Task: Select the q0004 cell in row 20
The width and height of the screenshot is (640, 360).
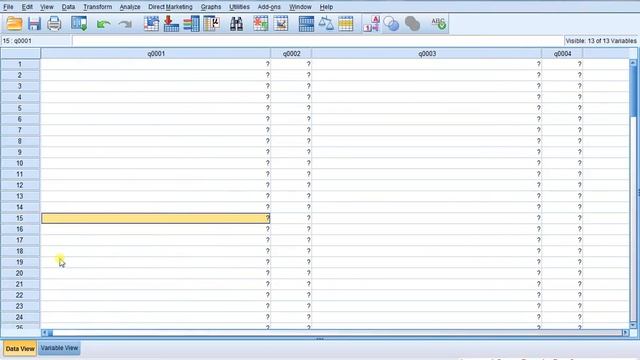Action: [x=562, y=273]
